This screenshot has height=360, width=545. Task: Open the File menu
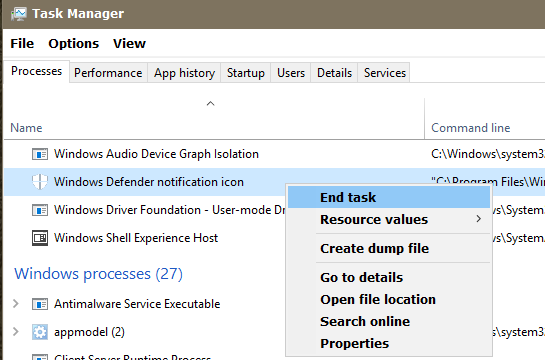(x=22, y=43)
